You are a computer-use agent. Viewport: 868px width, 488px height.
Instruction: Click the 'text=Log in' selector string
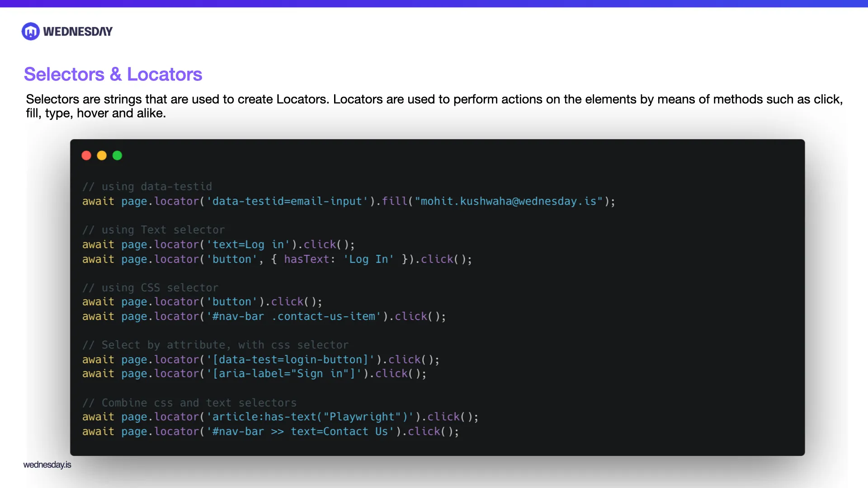tap(248, 244)
